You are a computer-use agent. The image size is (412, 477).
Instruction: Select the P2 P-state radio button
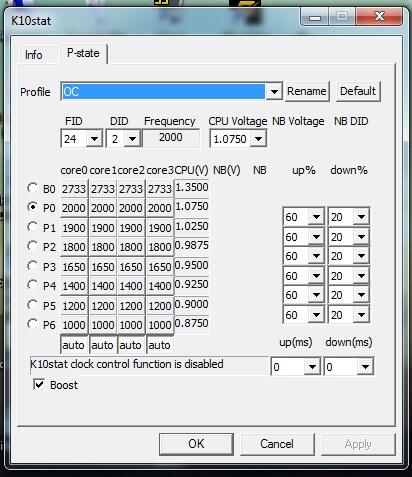[x=32, y=246]
